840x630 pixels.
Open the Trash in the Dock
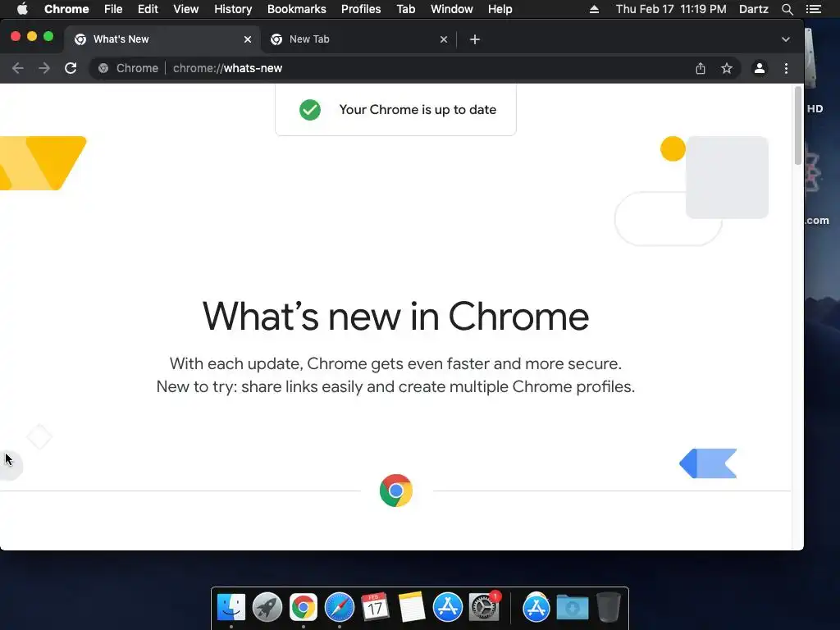(608, 608)
